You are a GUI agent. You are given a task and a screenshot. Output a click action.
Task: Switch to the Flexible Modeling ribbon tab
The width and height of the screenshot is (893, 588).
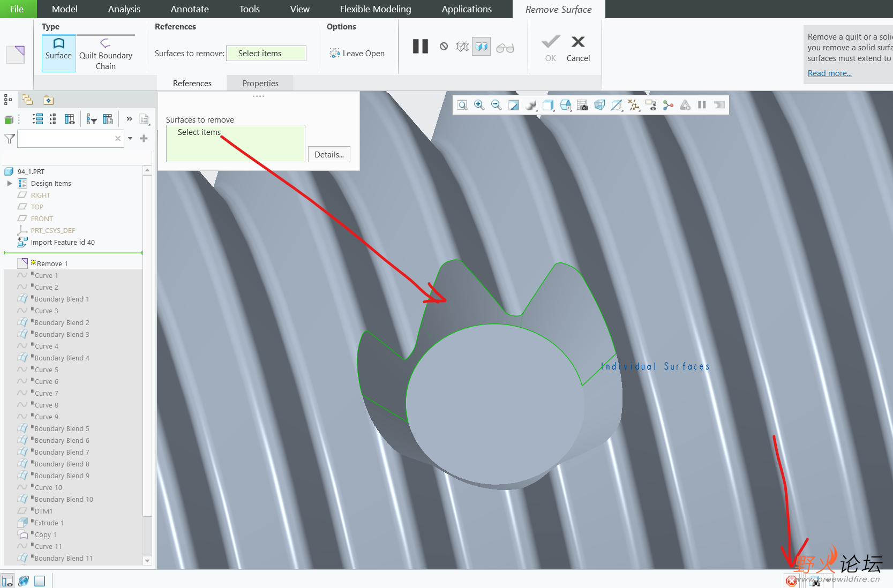pyautogui.click(x=375, y=9)
